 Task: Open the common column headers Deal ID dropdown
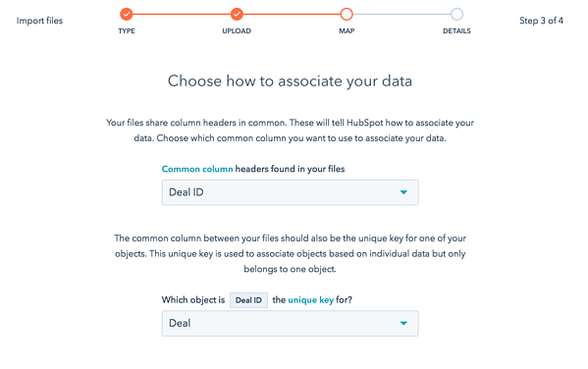click(290, 192)
